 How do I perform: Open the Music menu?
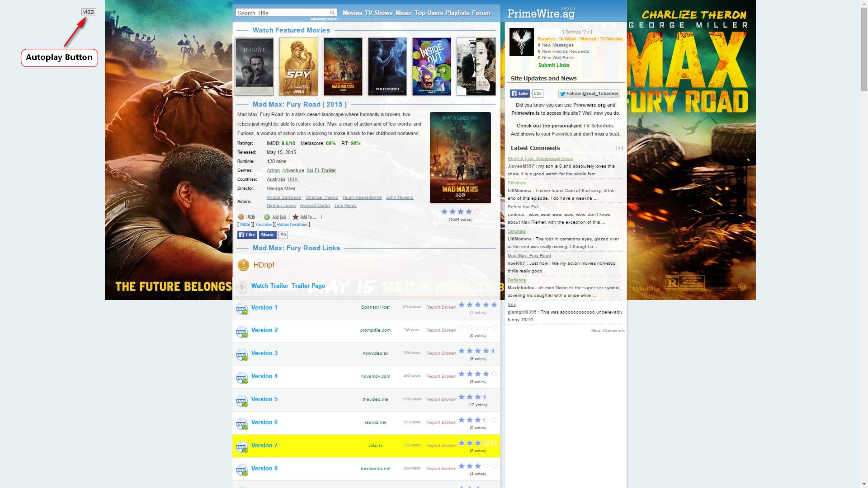tap(404, 13)
